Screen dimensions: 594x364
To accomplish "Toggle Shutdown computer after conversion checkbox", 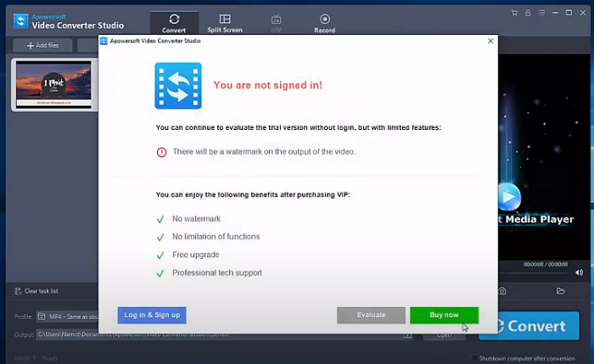I will coord(474,358).
